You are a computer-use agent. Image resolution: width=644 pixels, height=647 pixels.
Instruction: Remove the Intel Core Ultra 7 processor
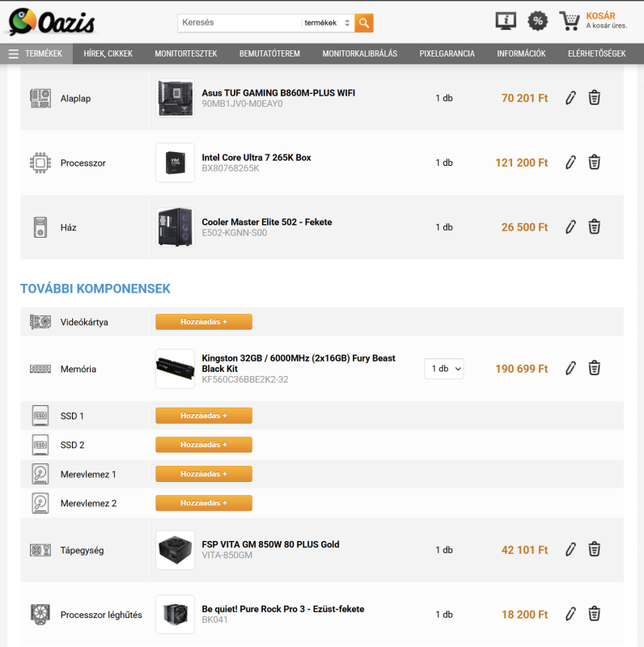pyautogui.click(x=594, y=163)
